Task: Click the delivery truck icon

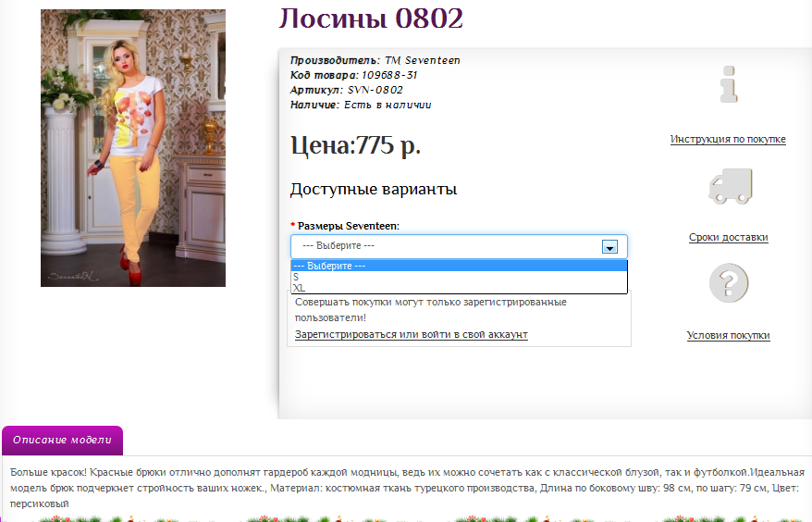Action: click(x=731, y=186)
